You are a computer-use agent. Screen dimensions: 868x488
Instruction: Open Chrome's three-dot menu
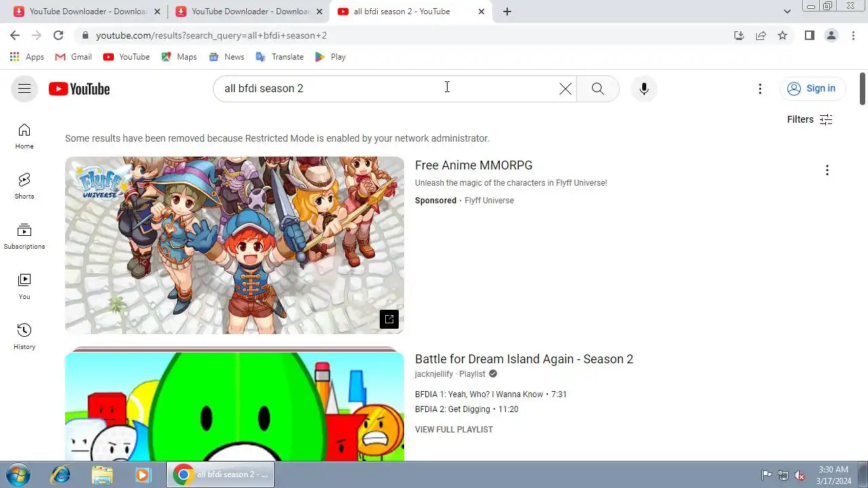(x=853, y=35)
